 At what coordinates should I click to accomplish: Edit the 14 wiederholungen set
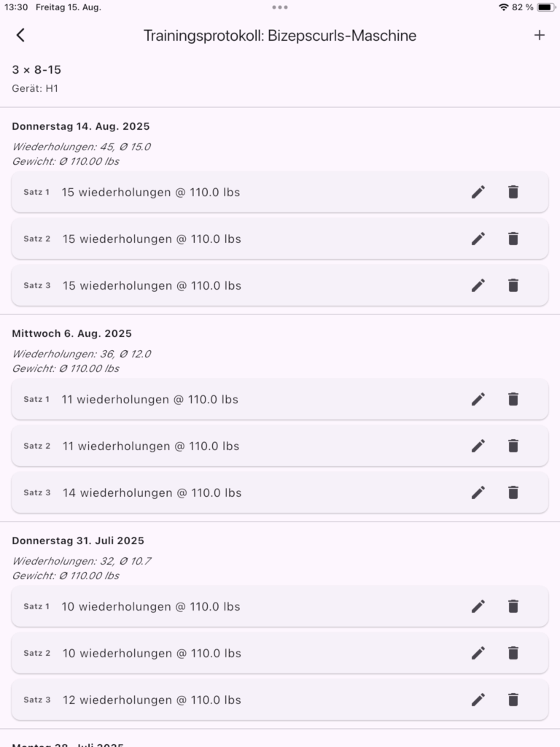(x=478, y=492)
